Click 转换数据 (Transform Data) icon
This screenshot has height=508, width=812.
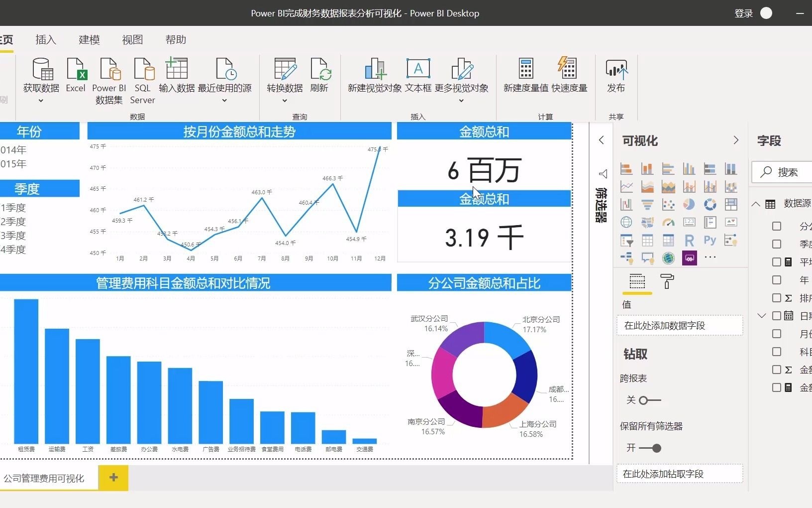pos(285,69)
